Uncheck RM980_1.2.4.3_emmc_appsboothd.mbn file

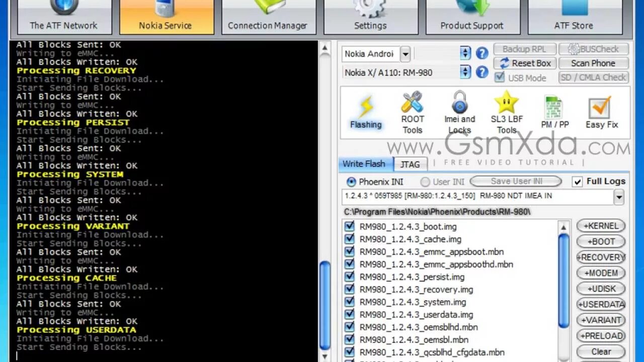(350, 264)
